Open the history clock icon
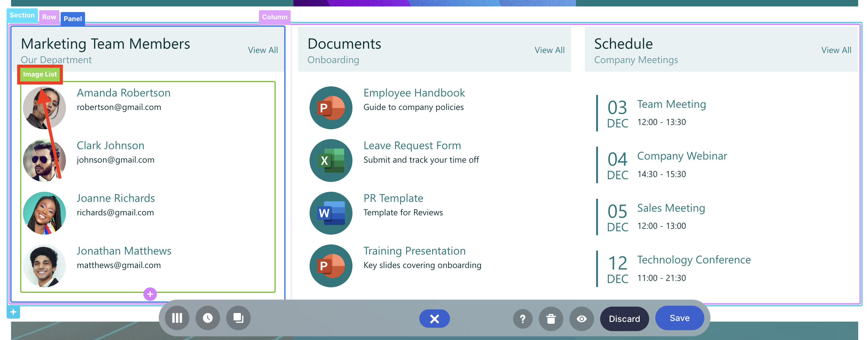Screen dimensions: 868x340 (x=207, y=318)
